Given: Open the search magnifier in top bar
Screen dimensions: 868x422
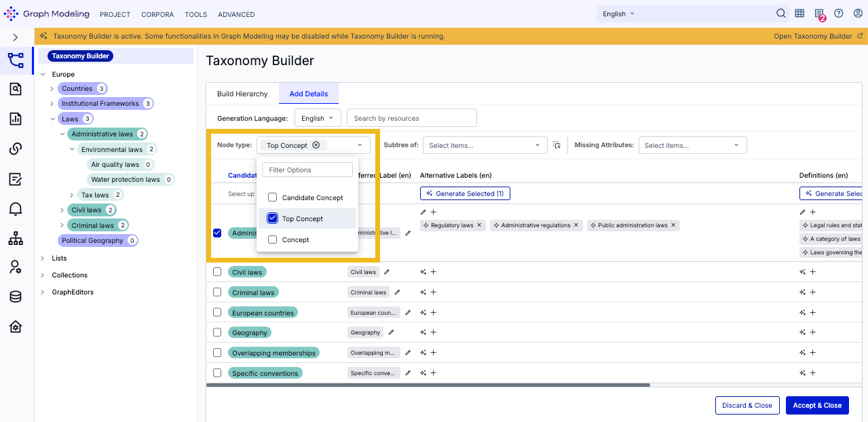Looking at the screenshot, I should pos(780,14).
